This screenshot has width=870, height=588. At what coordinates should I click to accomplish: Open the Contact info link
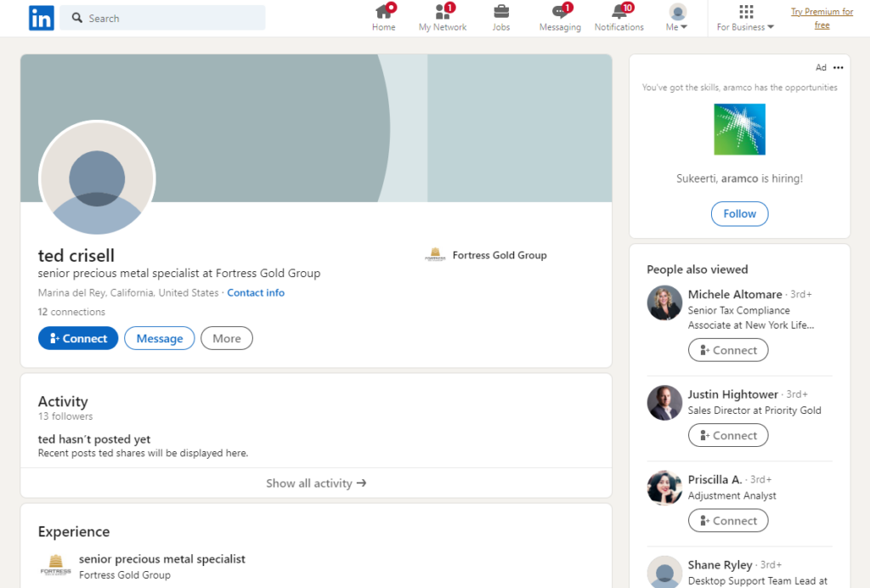point(256,293)
